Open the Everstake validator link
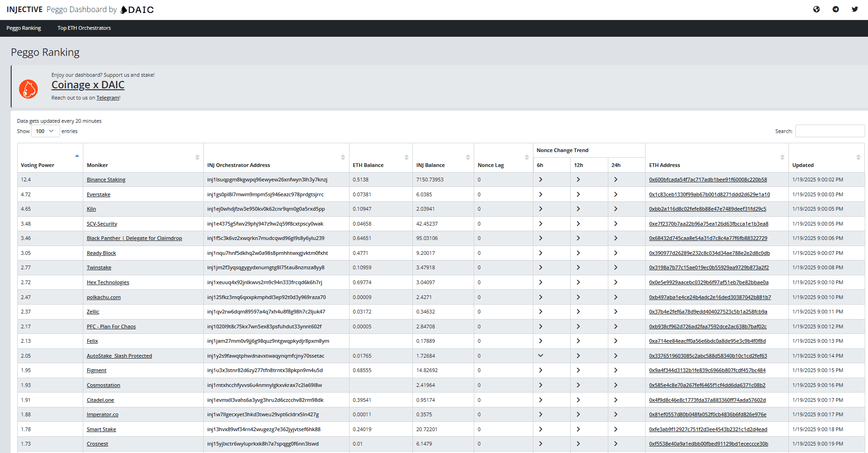Image resolution: width=868 pixels, height=453 pixels. [x=98, y=194]
